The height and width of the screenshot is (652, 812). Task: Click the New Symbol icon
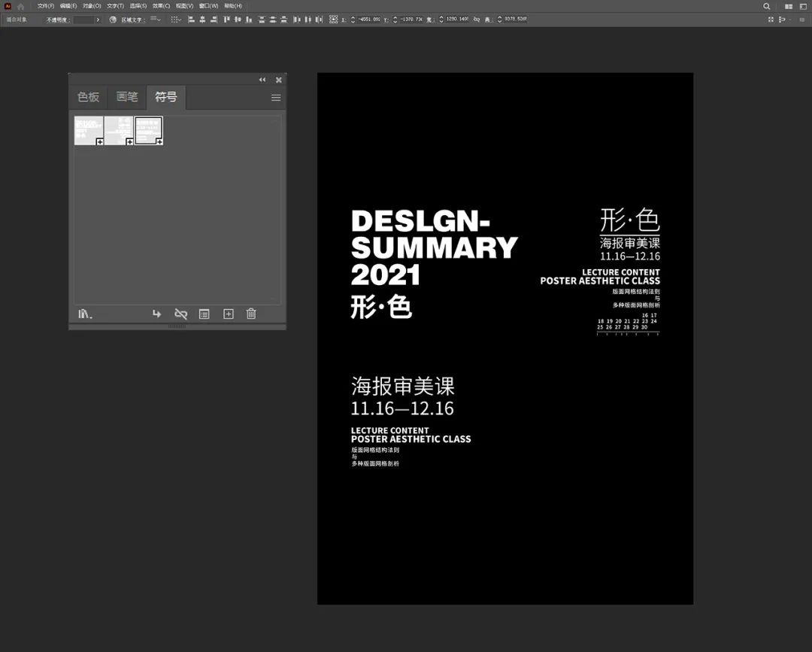(229, 314)
